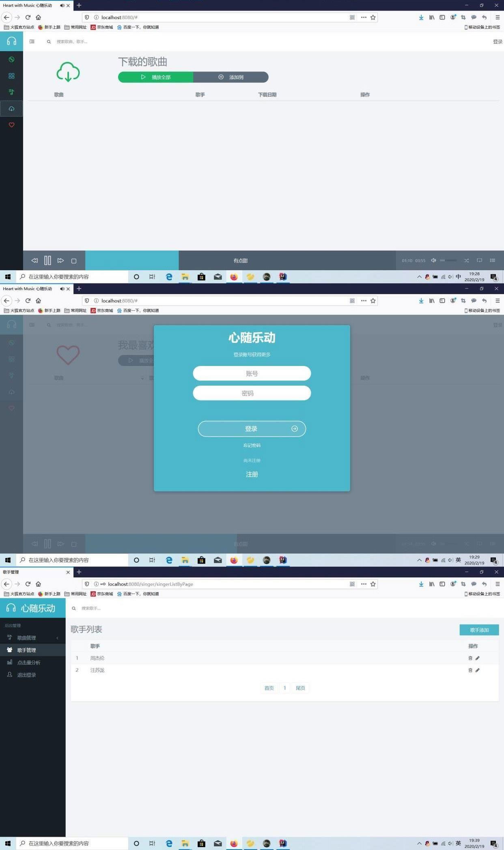
Task: Delete singer 汪苏泷 with trash icon
Action: pos(470,670)
